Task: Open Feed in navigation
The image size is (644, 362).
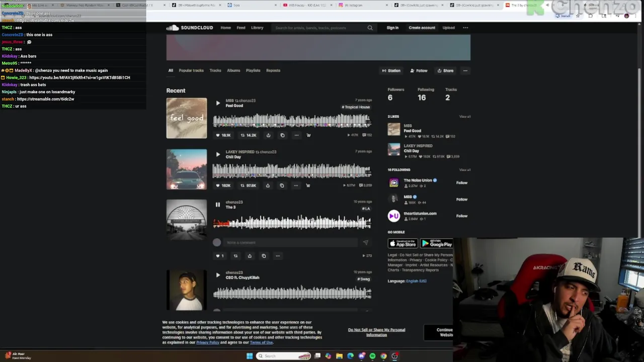Action: coord(241,28)
